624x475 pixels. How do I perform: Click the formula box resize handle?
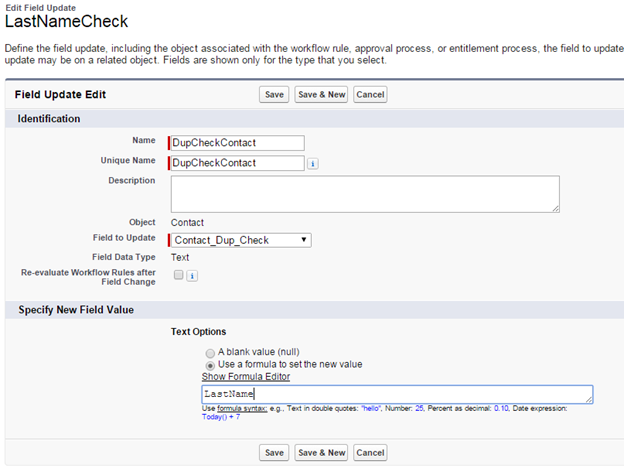point(589,399)
